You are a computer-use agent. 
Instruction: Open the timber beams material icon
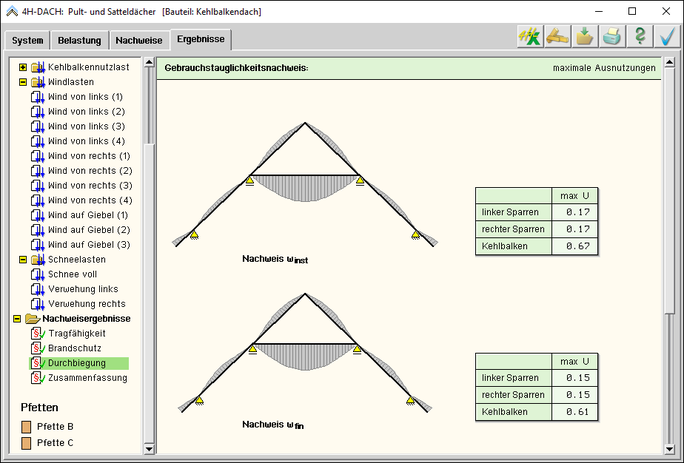tap(557, 37)
